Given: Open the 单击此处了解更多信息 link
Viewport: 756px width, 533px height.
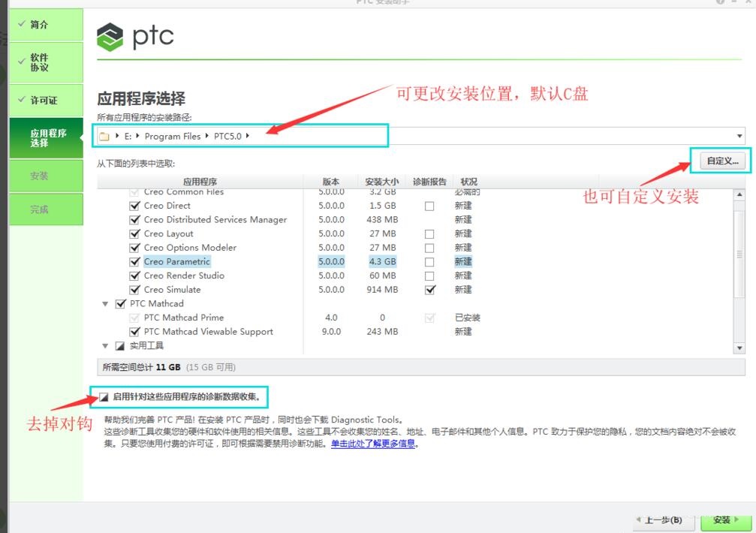Looking at the screenshot, I should [x=372, y=444].
